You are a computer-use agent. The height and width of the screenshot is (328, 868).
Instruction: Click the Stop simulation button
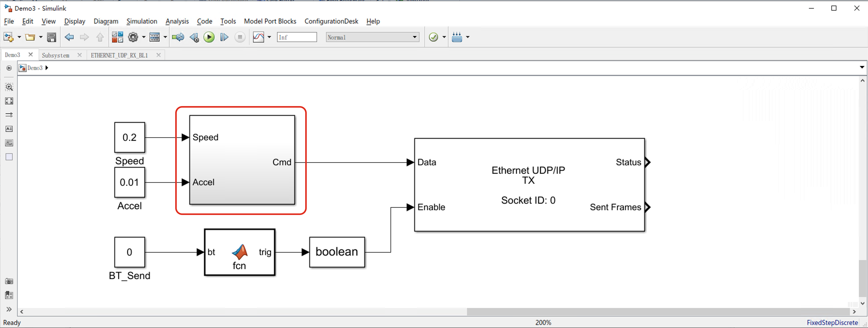tap(240, 37)
